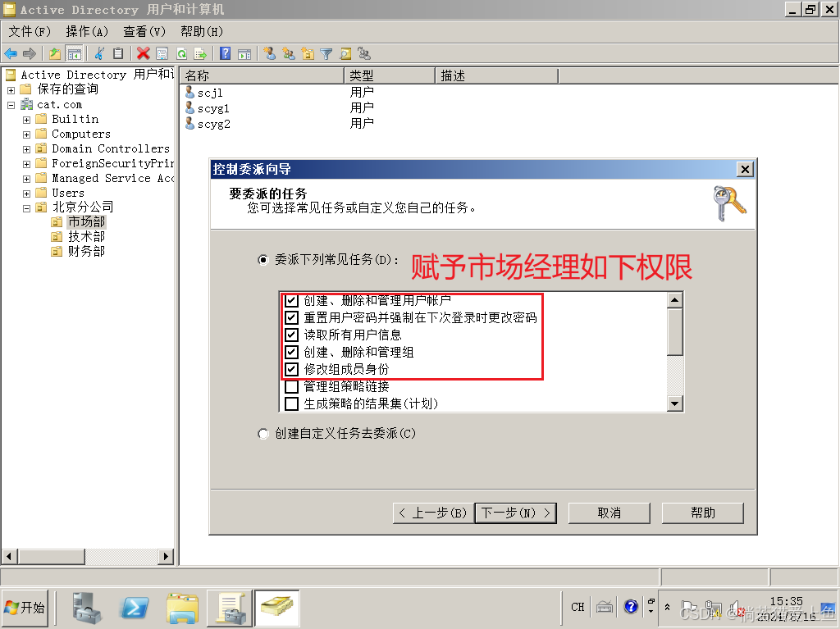Click 下一步(N) button in wizard
This screenshot has height=629, width=840.
pos(515,513)
